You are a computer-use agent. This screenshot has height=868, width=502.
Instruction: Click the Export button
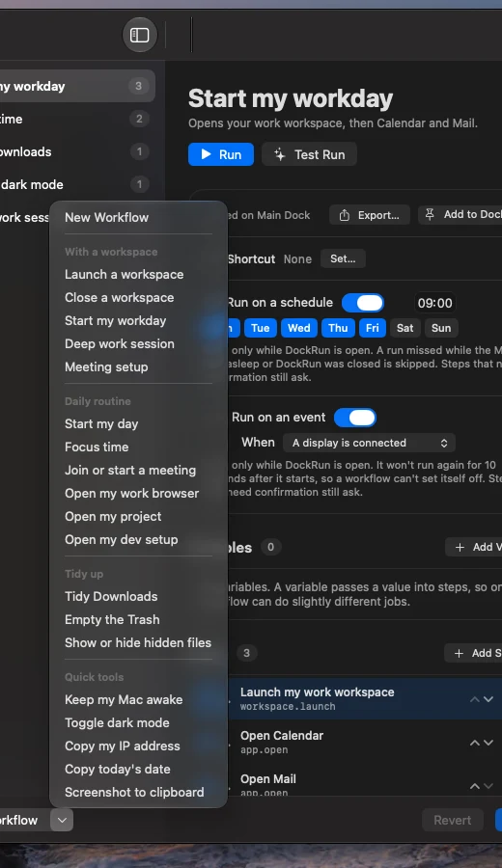coord(370,215)
